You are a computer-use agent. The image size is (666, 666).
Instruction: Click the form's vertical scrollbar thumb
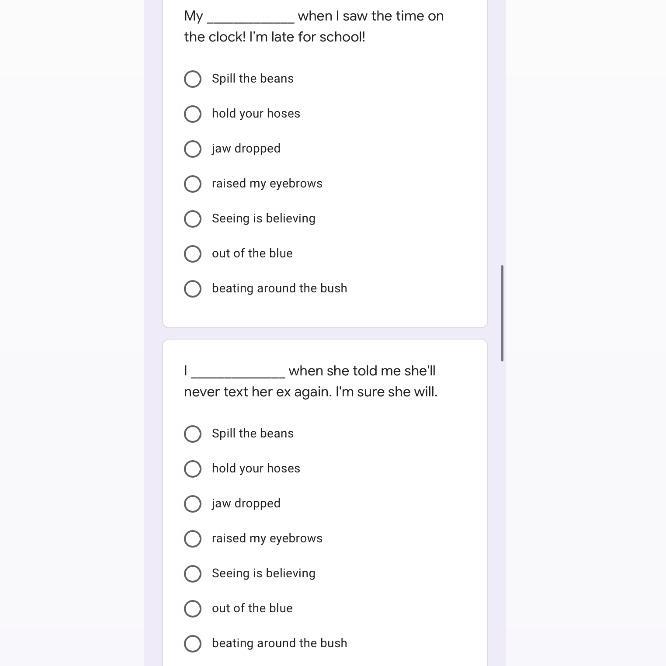(502, 313)
